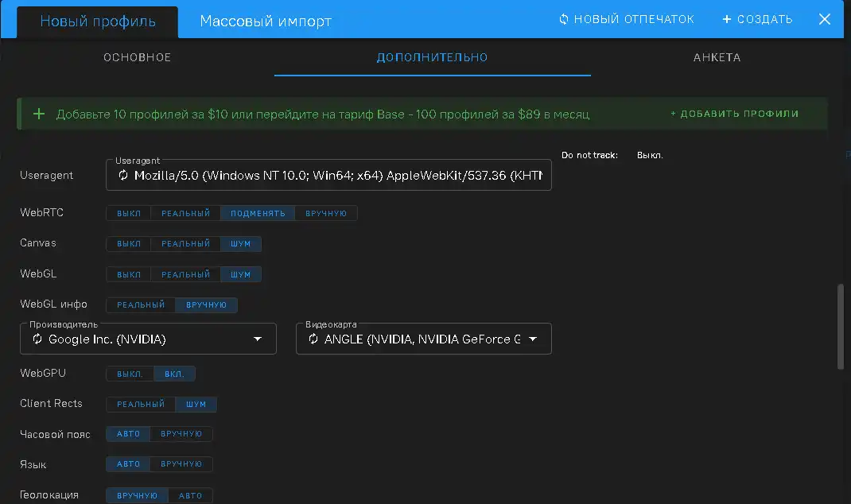Viewport: 851px width, 504px height.
Task: Click the refresh icon in Useragent field
Action: (x=123, y=175)
